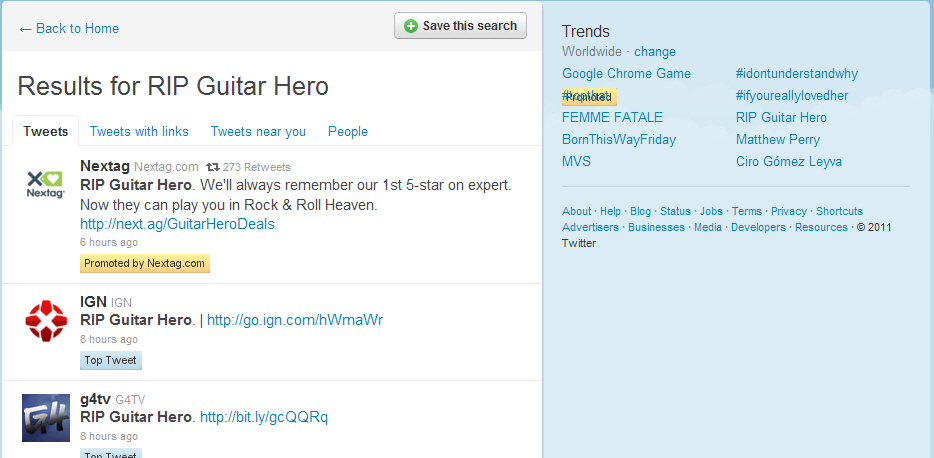Screen dimensions: 934x458
Task: Open the Google Chrome Game trend
Action: (626, 74)
